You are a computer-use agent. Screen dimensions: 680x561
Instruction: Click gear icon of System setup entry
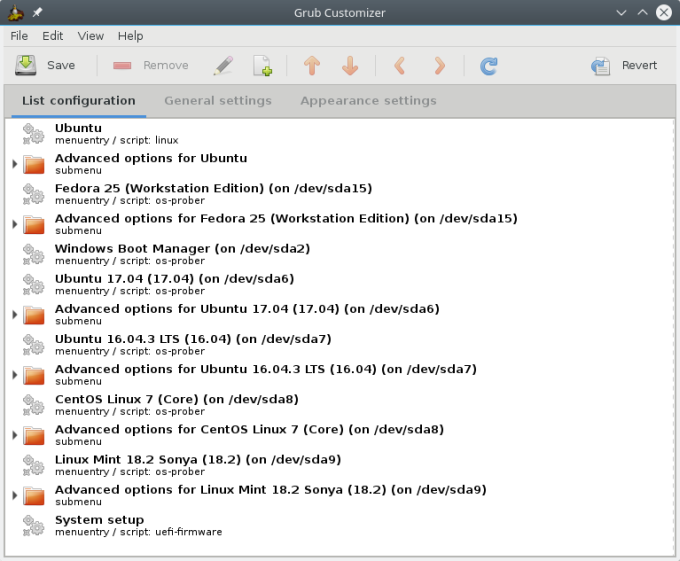tap(33, 525)
